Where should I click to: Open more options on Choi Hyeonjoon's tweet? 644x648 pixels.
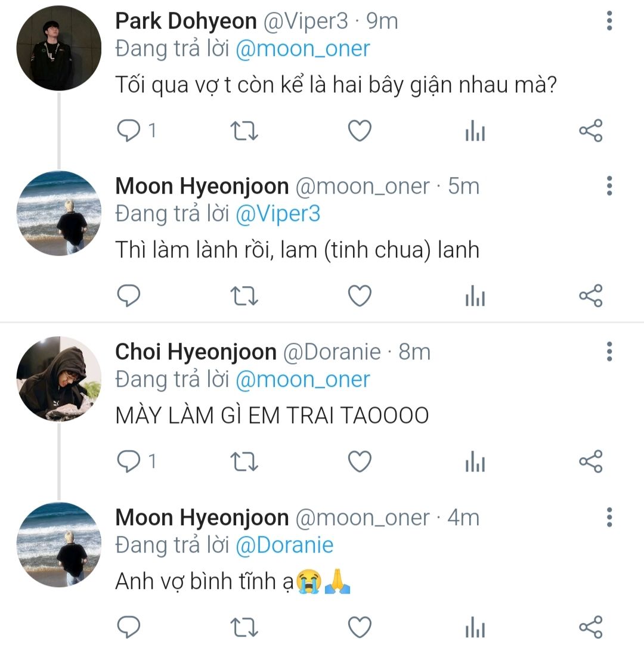point(609,352)
